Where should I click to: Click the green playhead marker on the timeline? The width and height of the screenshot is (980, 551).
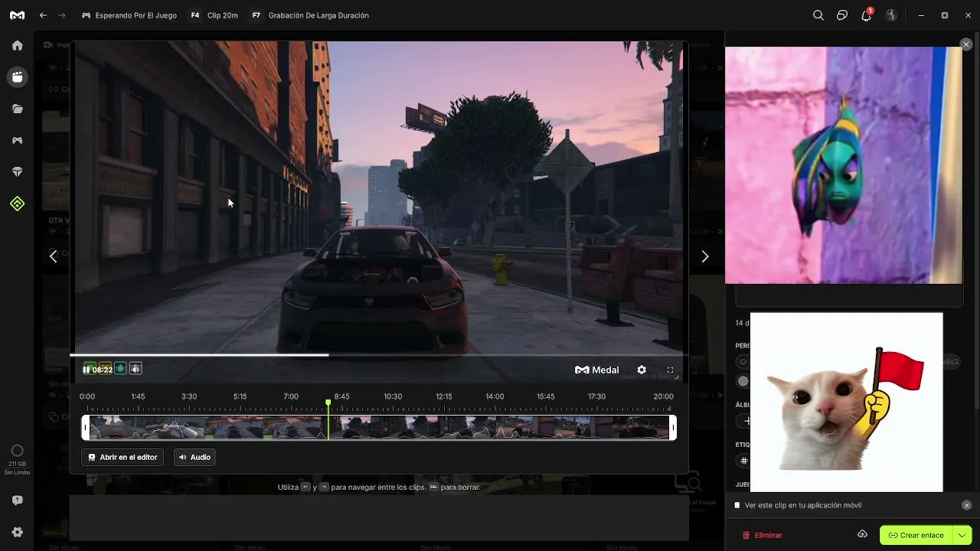(x=328, y=402)
